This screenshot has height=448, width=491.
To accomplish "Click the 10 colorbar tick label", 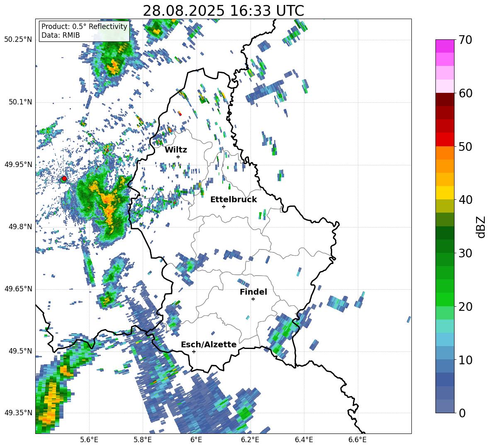I will (x=465, y=360).
